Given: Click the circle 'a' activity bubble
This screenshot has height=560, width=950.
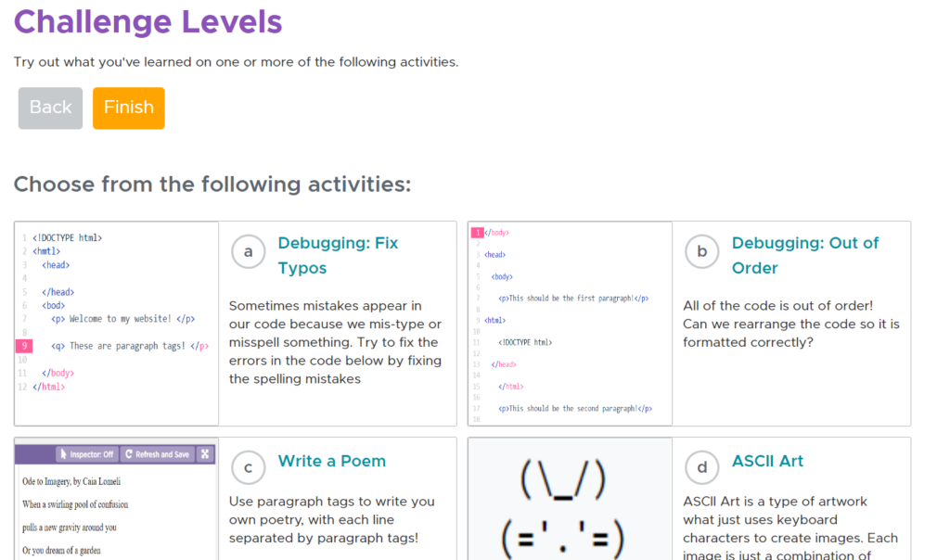Looking at the screenshot, I should [248, 251].
